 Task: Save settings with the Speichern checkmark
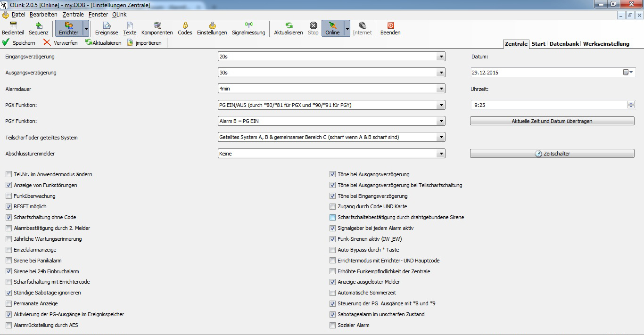tap(19, 42)
